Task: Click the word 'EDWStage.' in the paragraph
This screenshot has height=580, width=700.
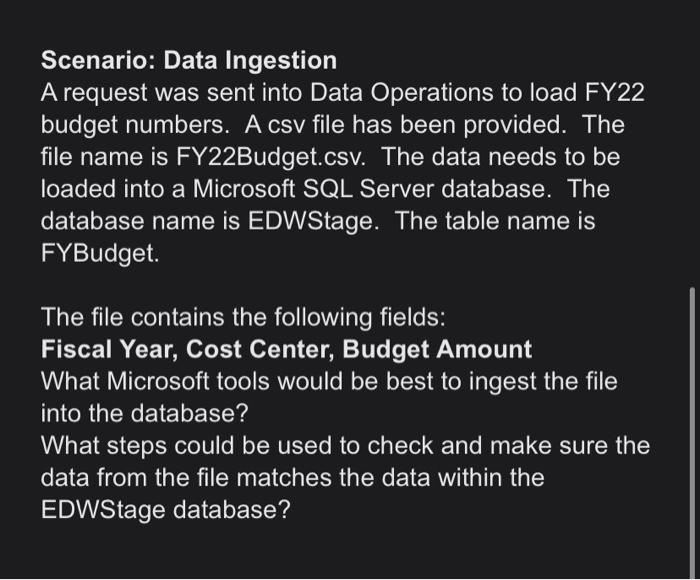Action: 313,221
